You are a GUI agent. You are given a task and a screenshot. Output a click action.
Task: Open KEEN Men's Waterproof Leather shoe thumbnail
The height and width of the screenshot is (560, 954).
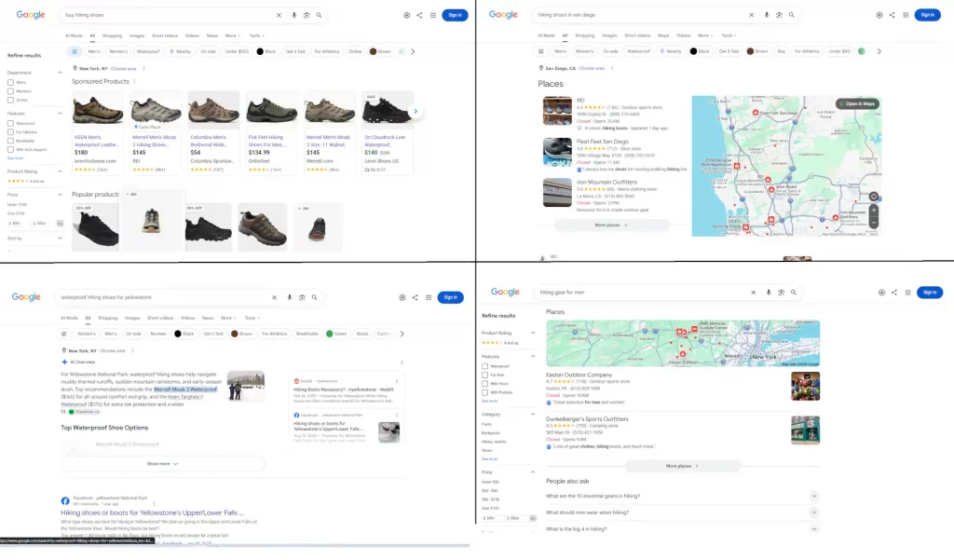tap(97, 111)
